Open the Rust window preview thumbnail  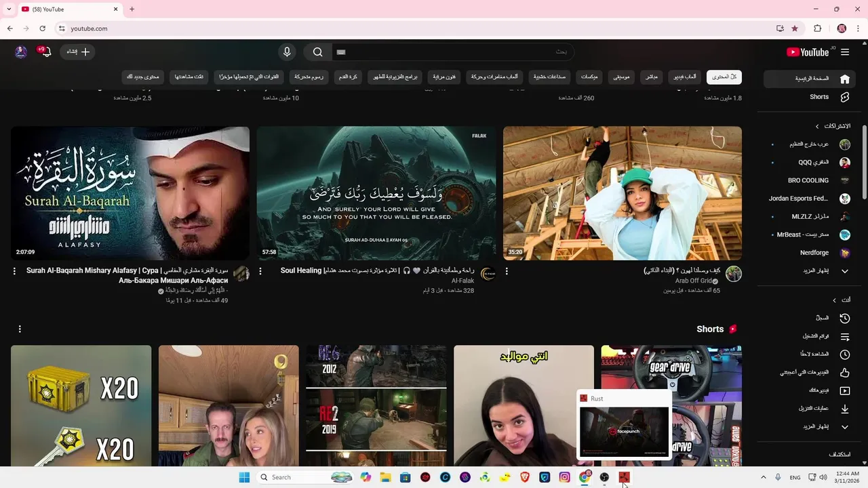(624, 431)
